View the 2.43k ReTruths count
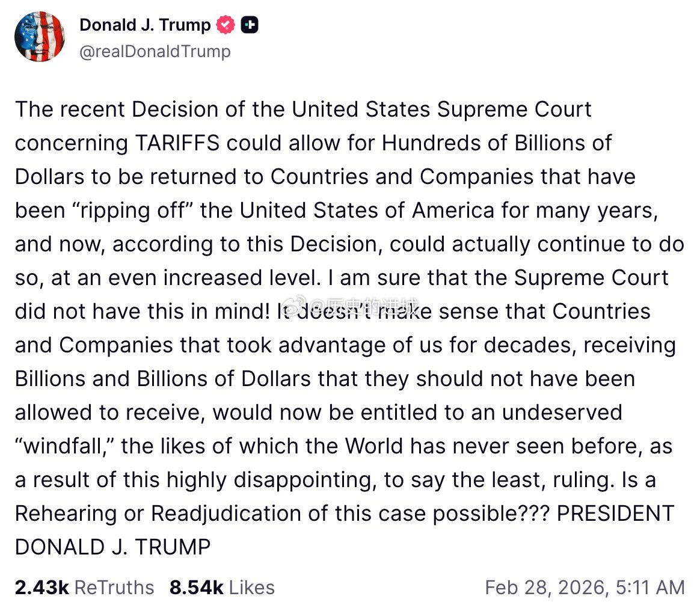 pyautogui.click(x=41, y=588)
